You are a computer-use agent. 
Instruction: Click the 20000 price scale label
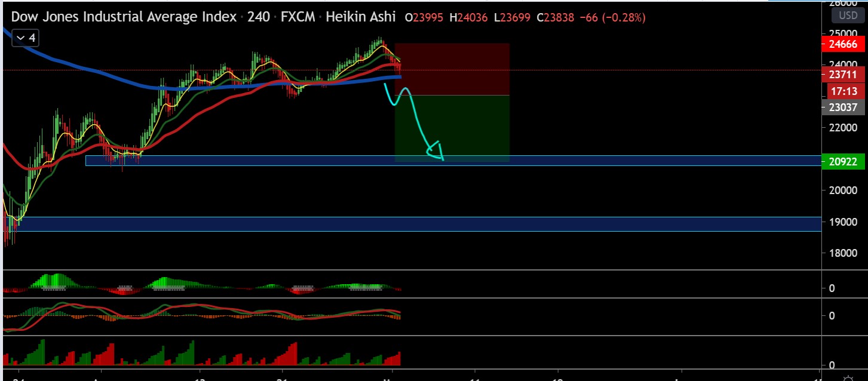(842, 190)
